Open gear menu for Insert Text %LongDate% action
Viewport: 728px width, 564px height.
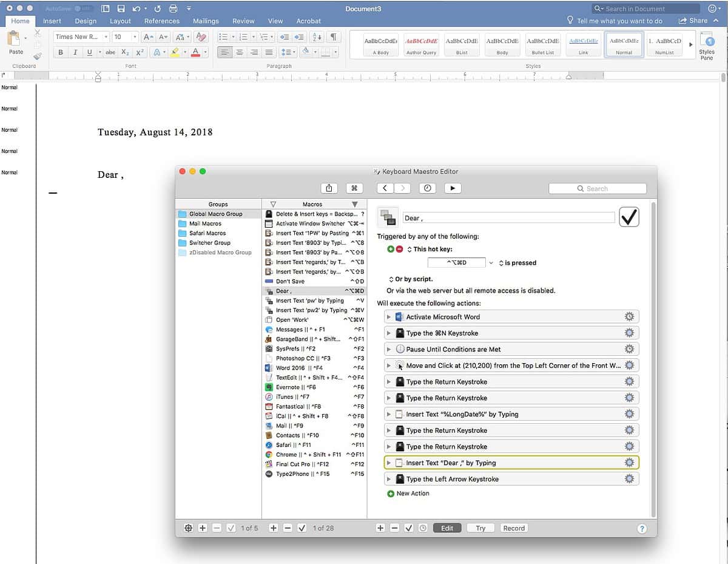tap(629, 414)
